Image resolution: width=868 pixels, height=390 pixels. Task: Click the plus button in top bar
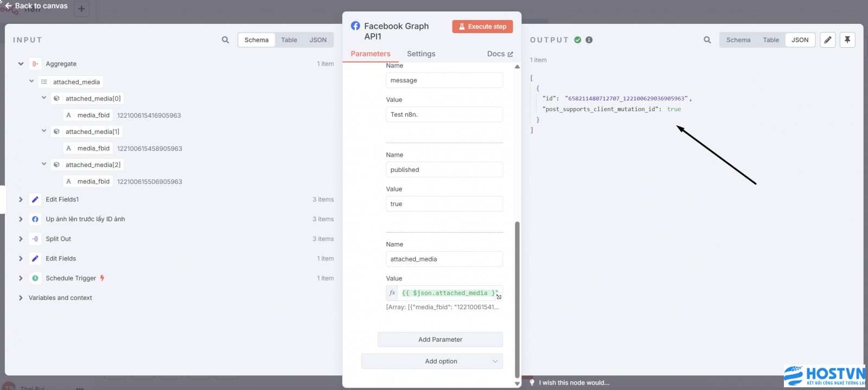point(81,9)
